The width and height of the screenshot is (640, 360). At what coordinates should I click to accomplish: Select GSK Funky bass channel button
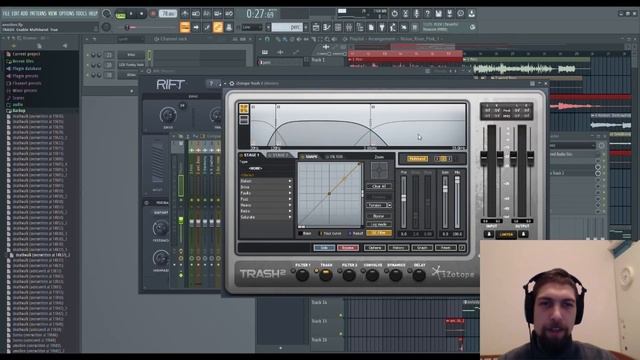[131, 65]
